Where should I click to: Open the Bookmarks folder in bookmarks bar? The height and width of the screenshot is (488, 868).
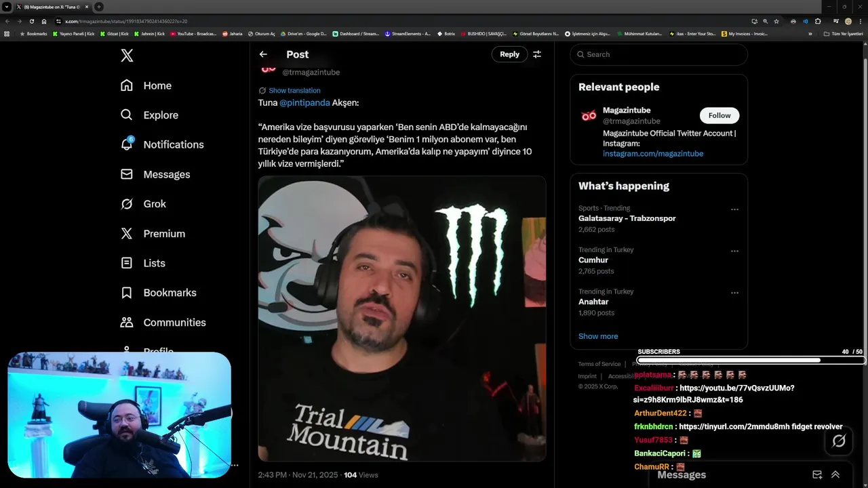coord(33,33)
